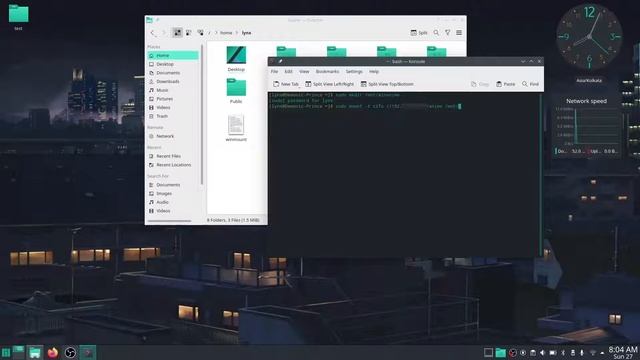Click the volume icon in system tray
The height and width of the screenshot is (360, 640).
[x=542, y=353]
